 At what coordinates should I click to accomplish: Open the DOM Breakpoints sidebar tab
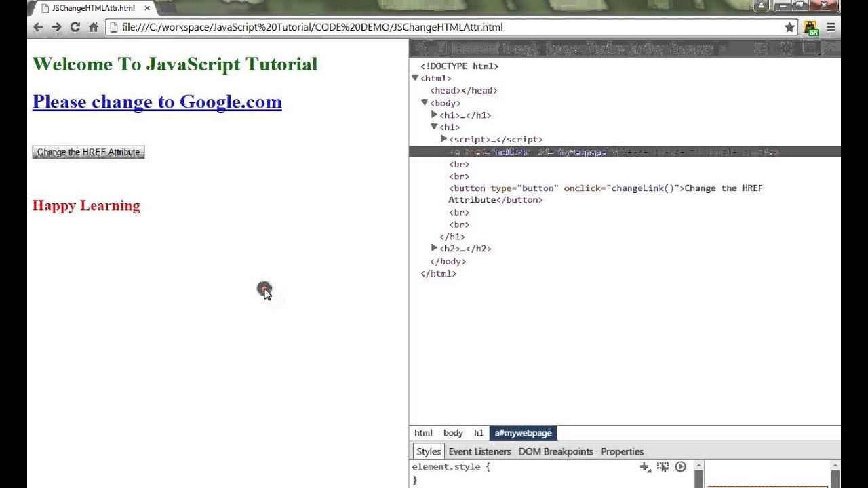tap(556, 451)
